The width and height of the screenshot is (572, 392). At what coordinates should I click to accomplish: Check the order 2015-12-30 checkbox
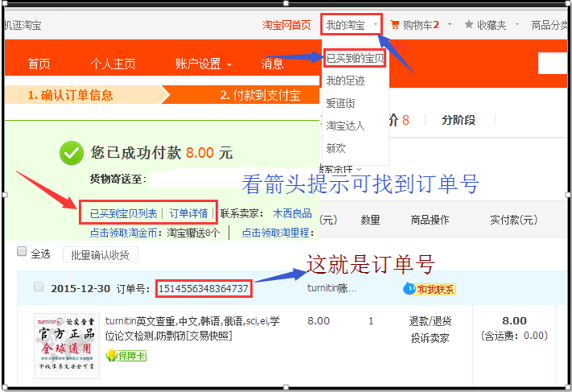[x=39, y=287]
